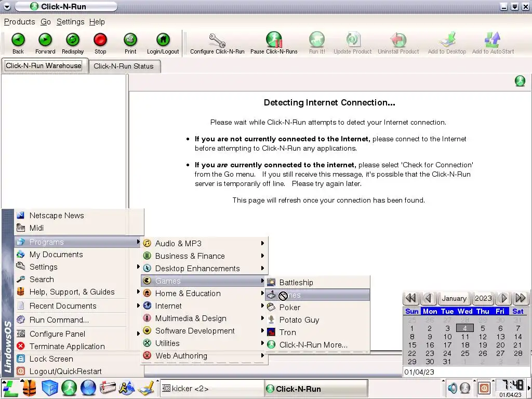
Task: Switch to the Click-N-Run Status tab
Action: click(124, 66)
